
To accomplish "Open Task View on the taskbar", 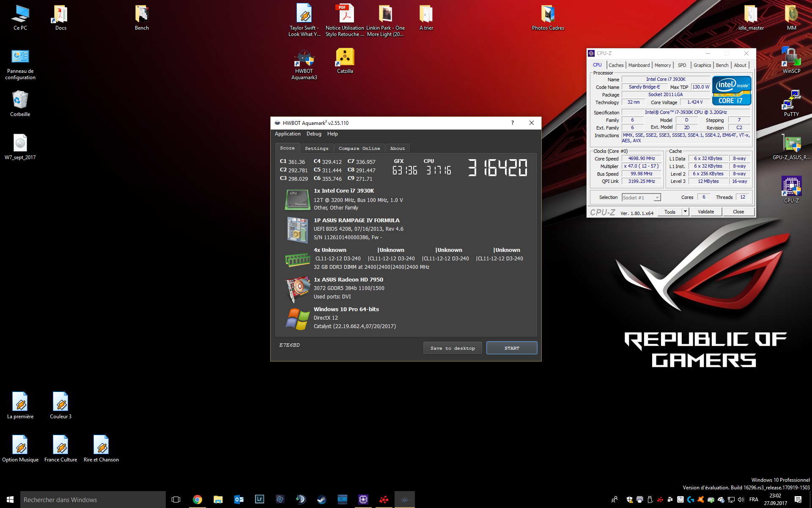I will 176,500.
